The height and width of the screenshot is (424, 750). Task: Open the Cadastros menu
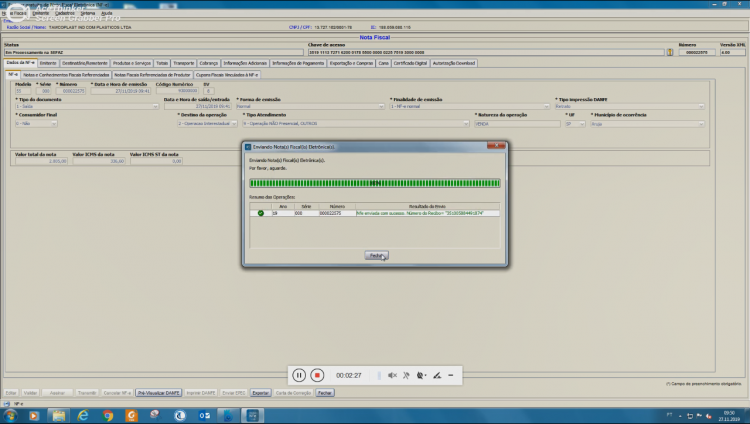pos(65,13)
